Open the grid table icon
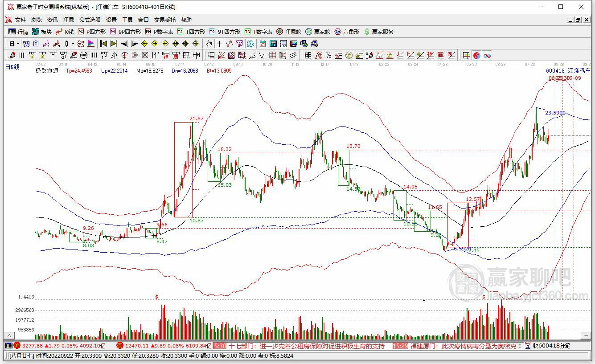This screenshot has height=364, width=595. coord(466,55)
